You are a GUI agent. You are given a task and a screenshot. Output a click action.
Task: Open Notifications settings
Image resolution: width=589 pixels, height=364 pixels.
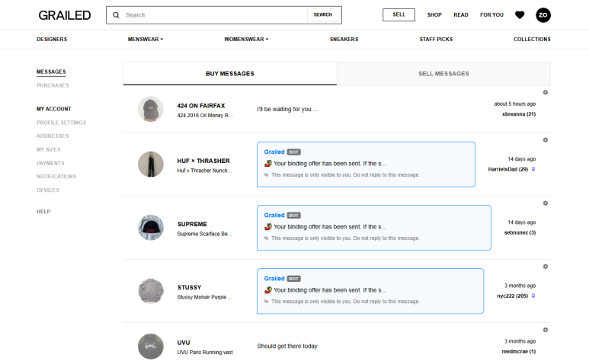[56, 177]
